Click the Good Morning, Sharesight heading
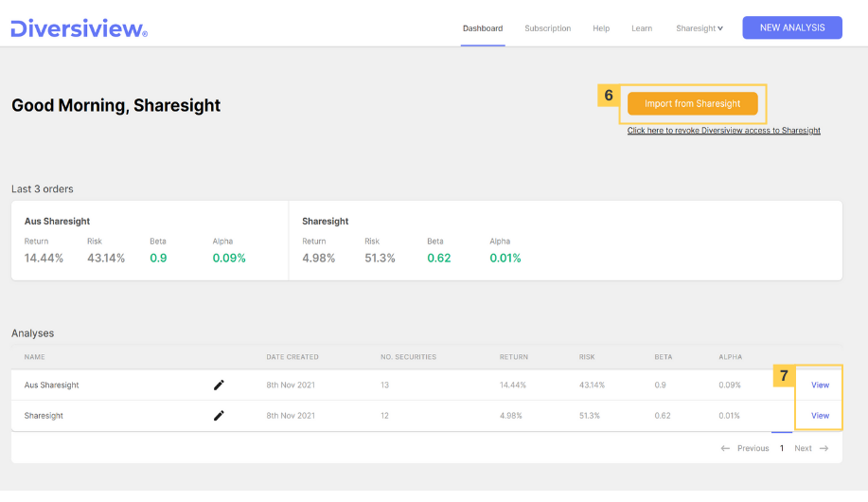The height and width of the screenshot is (502, 868). (115, 105)
